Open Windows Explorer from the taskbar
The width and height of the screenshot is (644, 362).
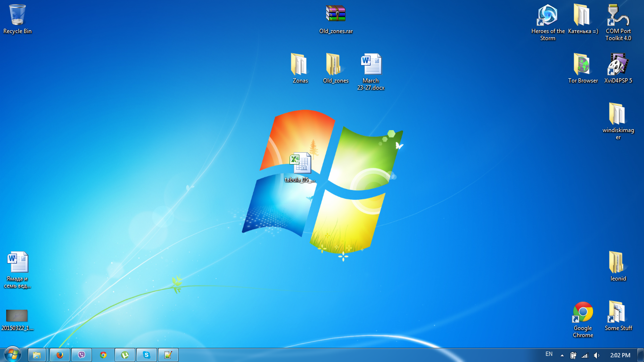coord(37,355)
